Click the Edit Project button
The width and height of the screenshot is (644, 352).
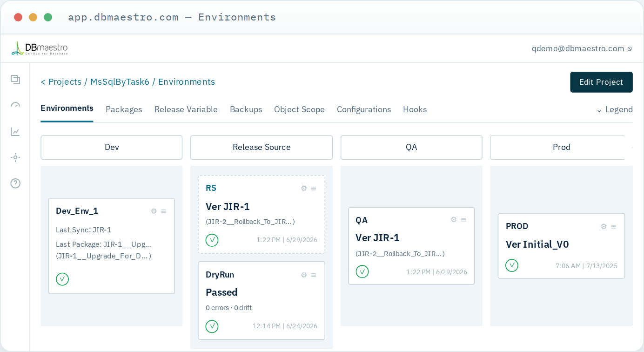click(x=601, y=82)
